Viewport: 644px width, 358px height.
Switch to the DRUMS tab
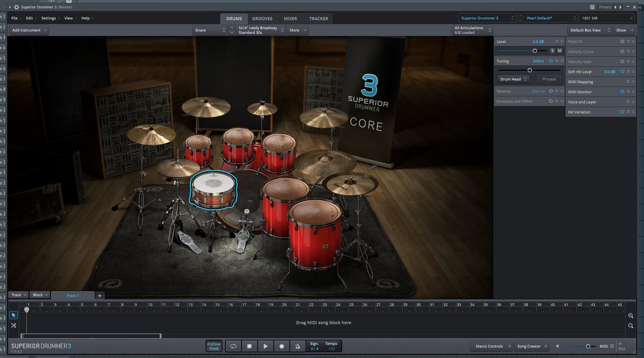[x=234, y=18]
